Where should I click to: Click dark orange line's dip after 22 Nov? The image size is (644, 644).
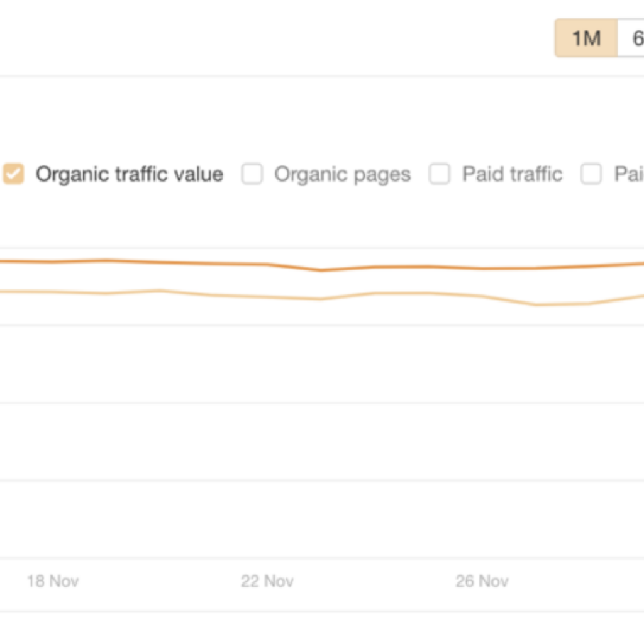coord(321,270)
